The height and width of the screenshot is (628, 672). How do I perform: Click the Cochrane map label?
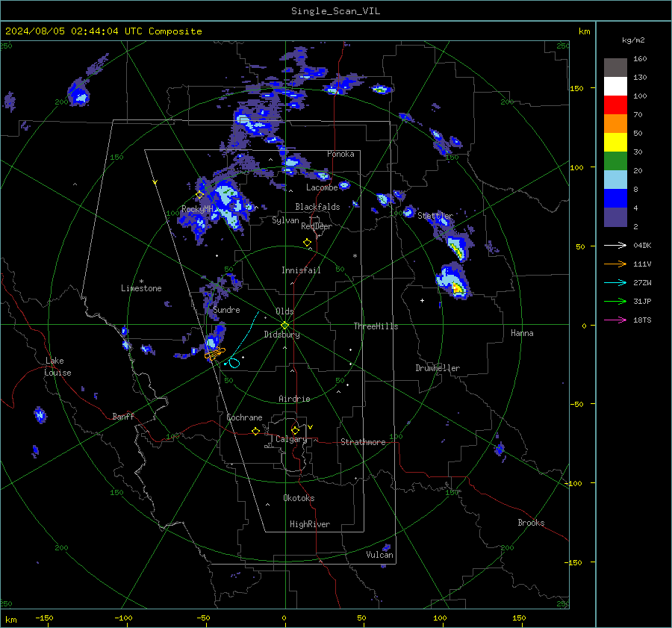pyautogui.click(x=244, y=417)
